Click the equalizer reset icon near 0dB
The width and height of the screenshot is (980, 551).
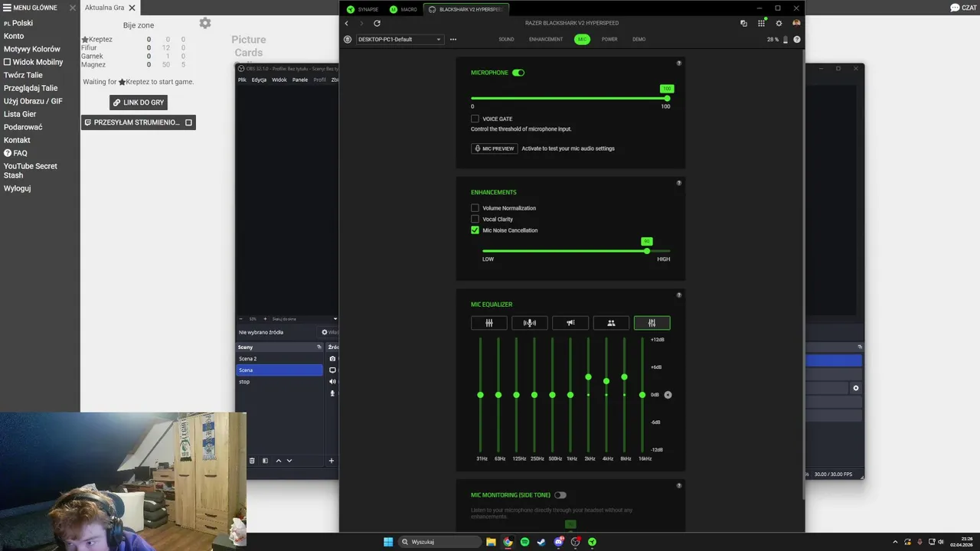point(668,395)
